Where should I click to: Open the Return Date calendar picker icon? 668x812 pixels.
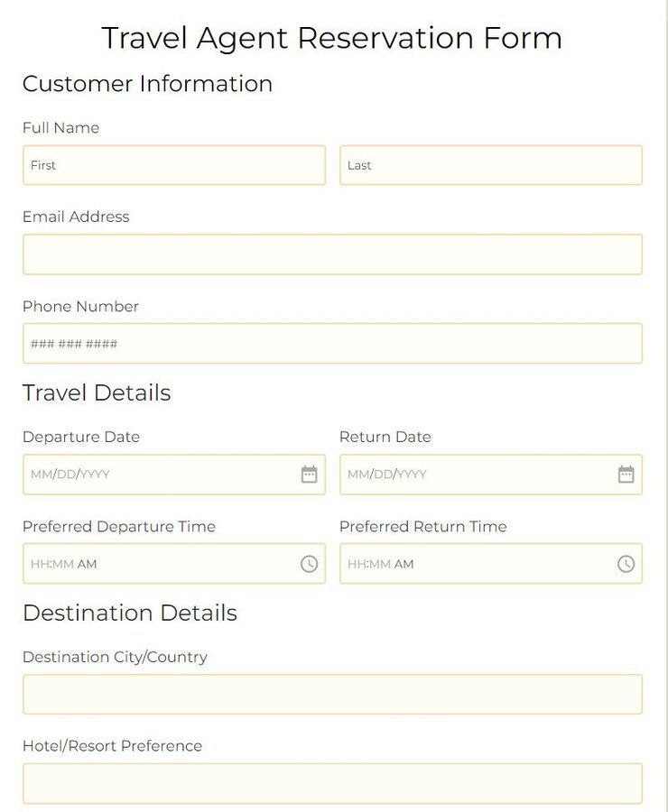click(x=627, y=474)
